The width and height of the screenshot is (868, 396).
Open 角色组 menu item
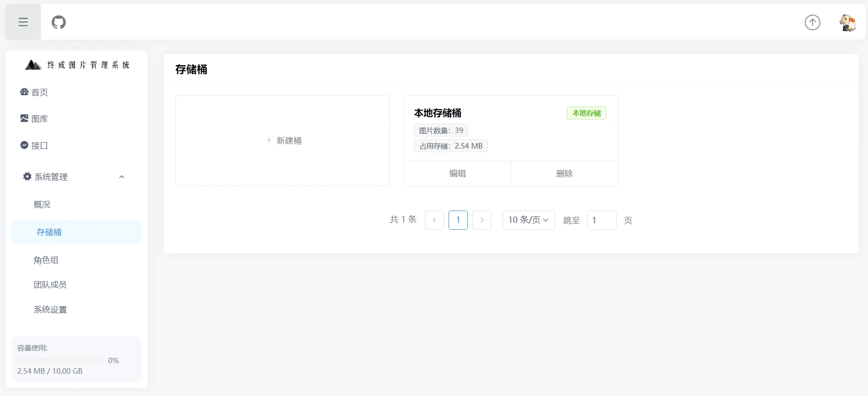pos(46,260)
